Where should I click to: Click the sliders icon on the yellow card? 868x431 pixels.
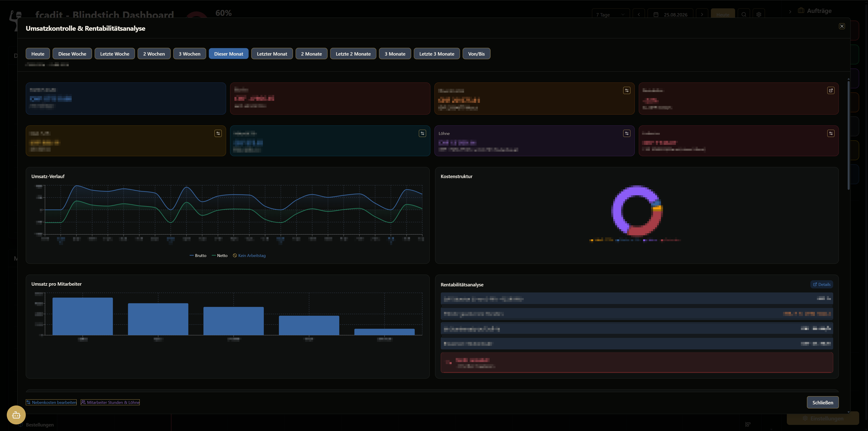coord(218,133)
